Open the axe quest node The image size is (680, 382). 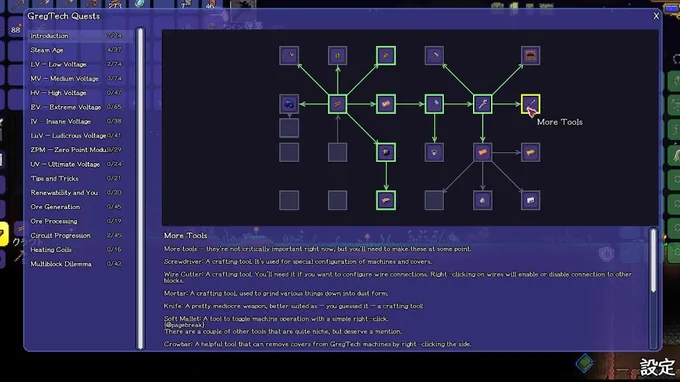[289, 56]
